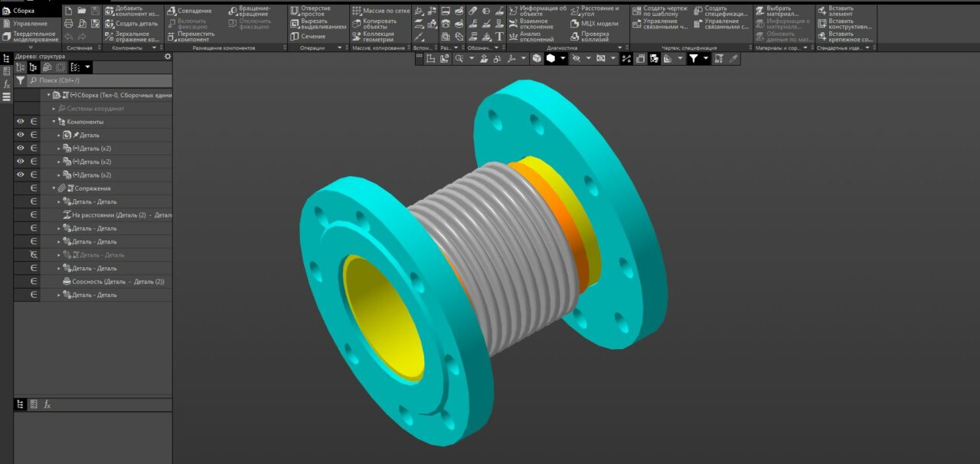Select the Отверстие простое tool
Screen dimensions: 980x464
[x=310, y=11]
